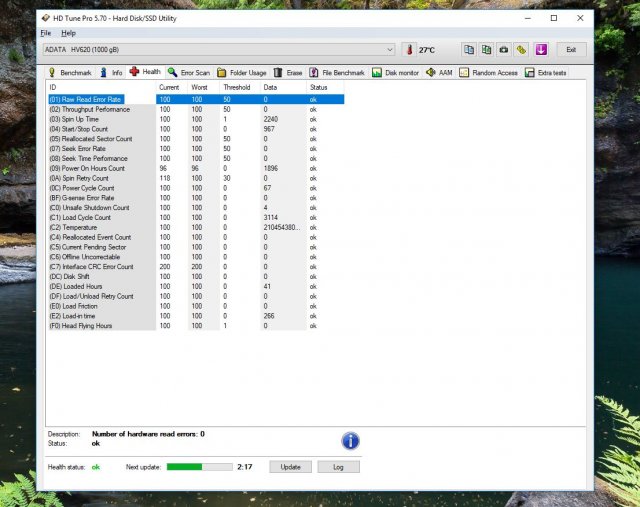The image size is (640, 507).
Task: Select the (C7) Interface CRC Error Count row
Action: [196, 267]
